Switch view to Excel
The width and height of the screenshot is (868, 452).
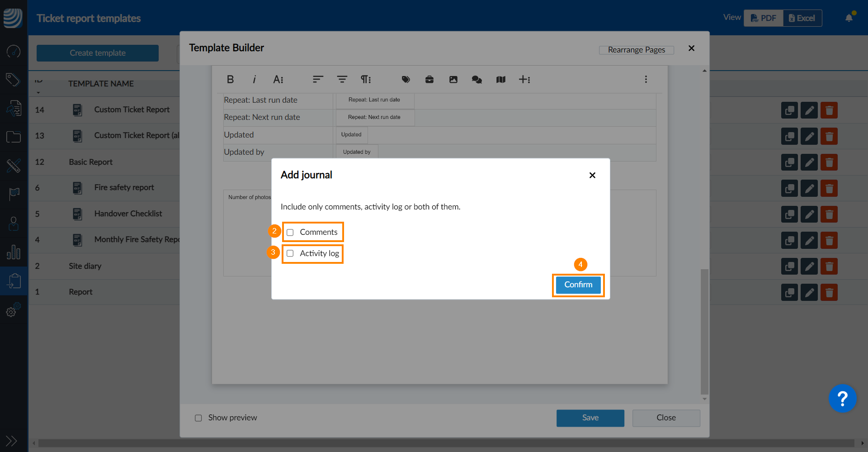(802, 18)
